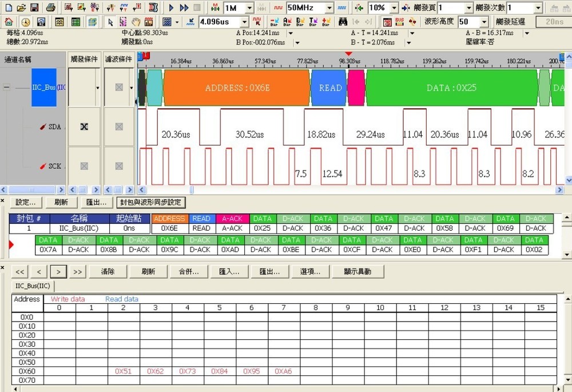
Task: Click the film-strip icon in top toolbar
Action: (x=153, y=7)
